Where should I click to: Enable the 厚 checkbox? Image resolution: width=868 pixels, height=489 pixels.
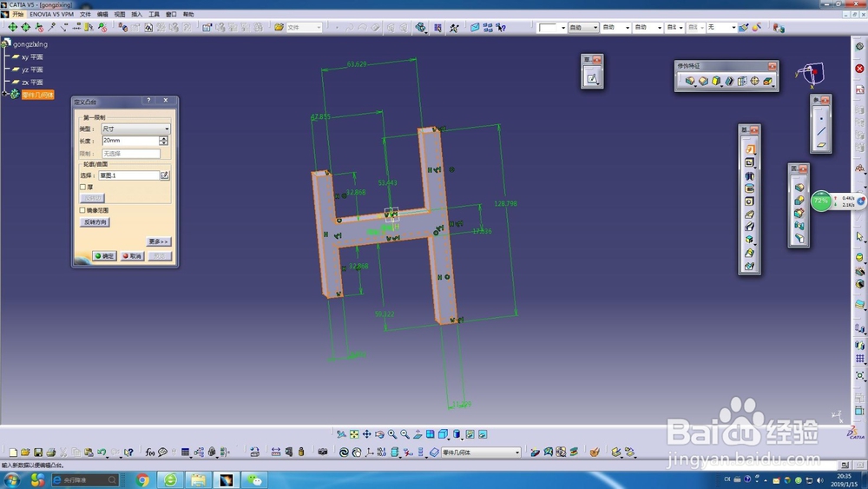point(82,188)
